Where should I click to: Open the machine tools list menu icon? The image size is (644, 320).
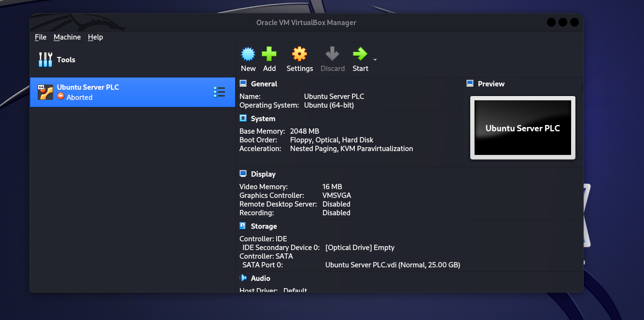point(219,92)
